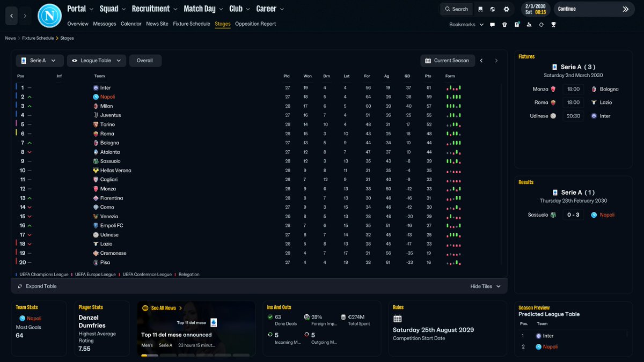Click the Form column header

(450, 76)
